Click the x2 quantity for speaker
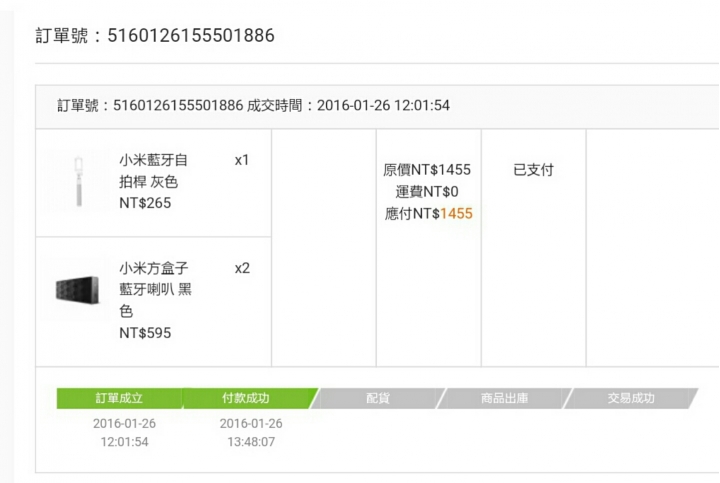Image resolution: width=720 pixels, height=483 pixels. coord(242,268)
